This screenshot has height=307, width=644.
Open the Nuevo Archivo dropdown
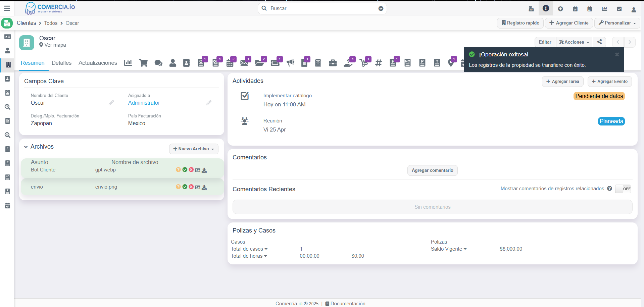tap(194, 149)
